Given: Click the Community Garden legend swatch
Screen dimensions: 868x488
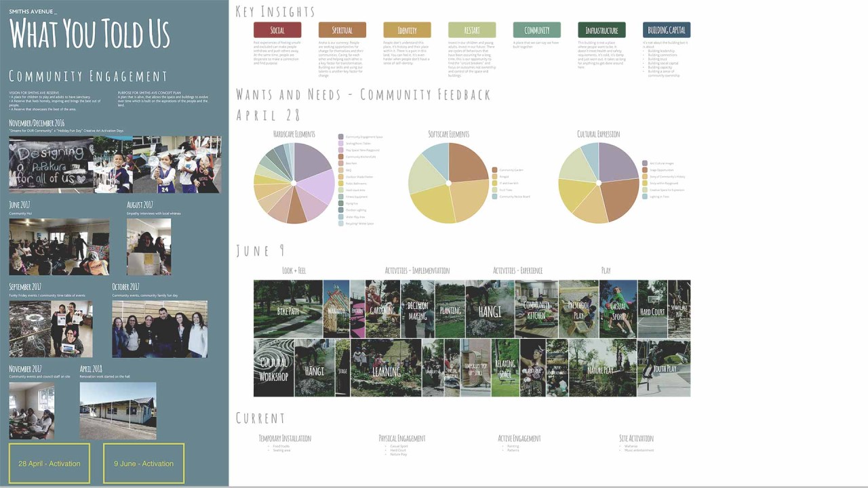Looking at the screenshot, I should (x=495, y=170).
